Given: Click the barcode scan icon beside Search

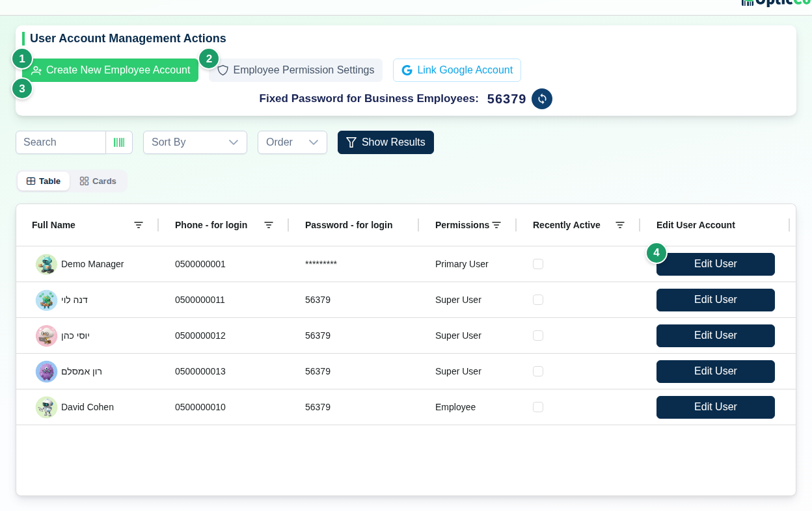Looking at the screenshot, I should pyautogui.click(x=119, y=142).
